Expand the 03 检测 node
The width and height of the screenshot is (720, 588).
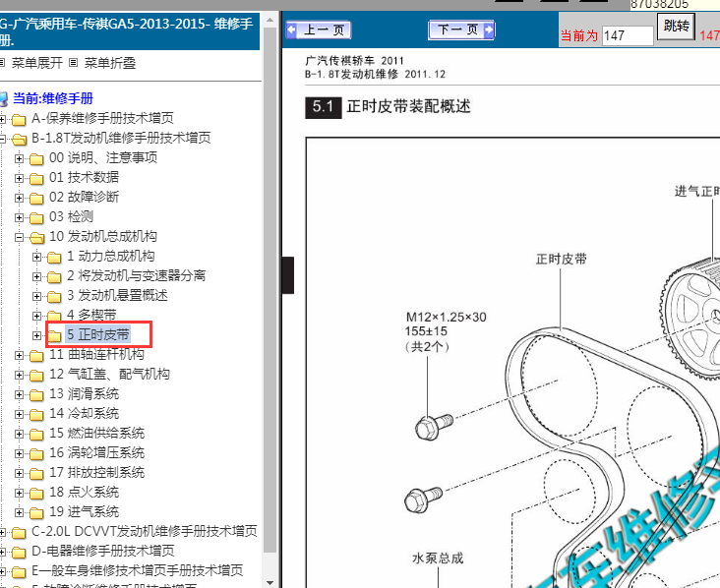coord(19,217)
